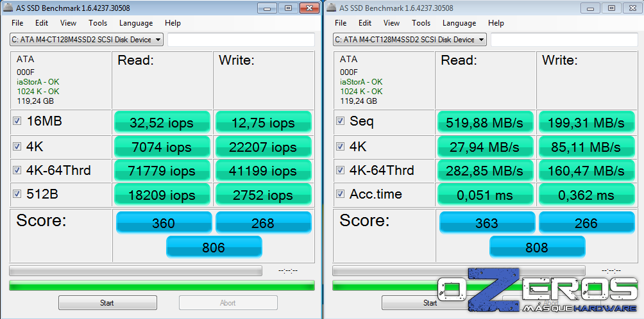Open the Edit menu in right window
Screen dimensions: 644x319
[x=365, y=23]
